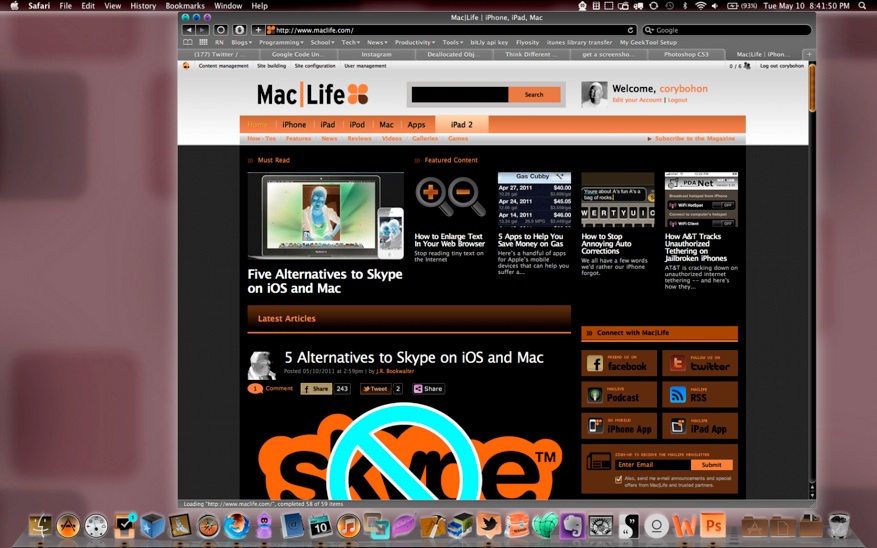Go forward with Safari forward arrow

coord(202,30)
